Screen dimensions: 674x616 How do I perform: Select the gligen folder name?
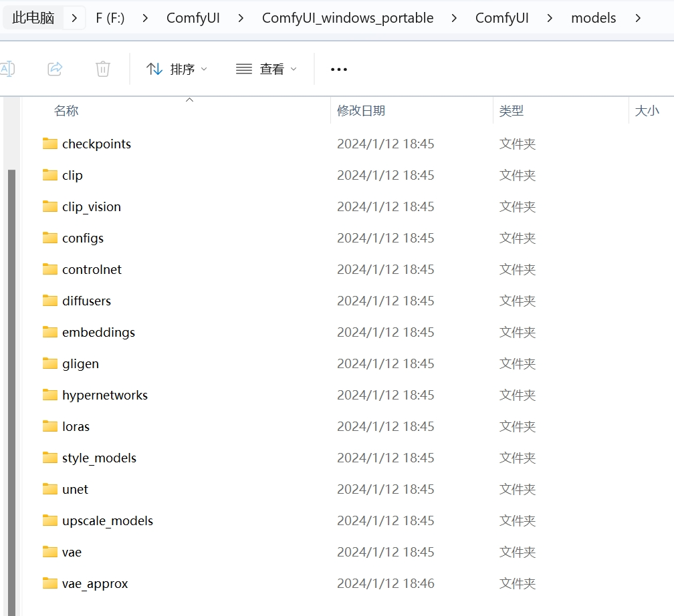(x=80, y=363)
